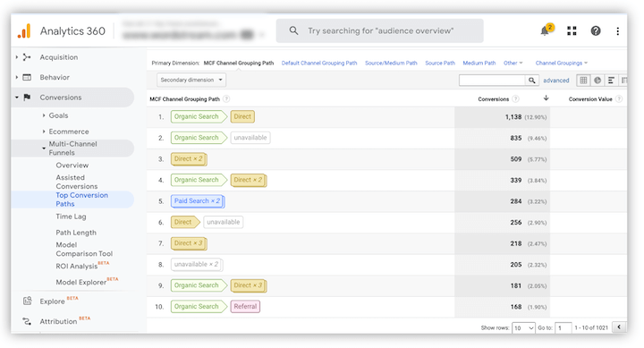Image resolution: width=644 pixels, height=348 pixels.
Task: Open the Show rows dropdown
Action: tap(523, 327)
